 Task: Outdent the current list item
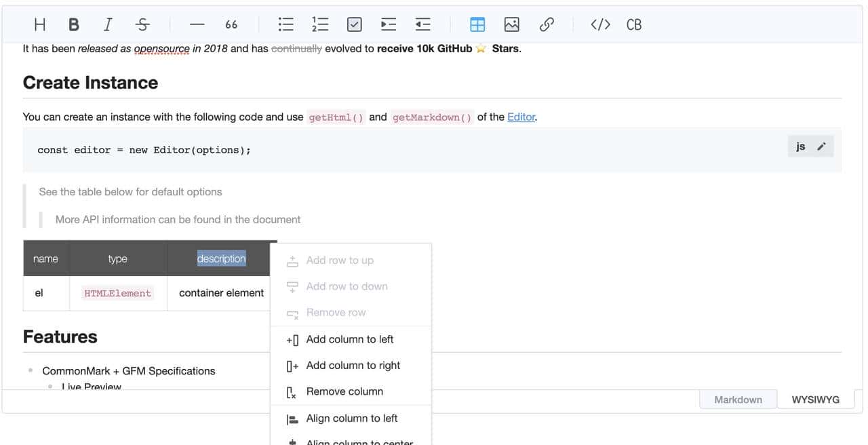tap(423, 24)
